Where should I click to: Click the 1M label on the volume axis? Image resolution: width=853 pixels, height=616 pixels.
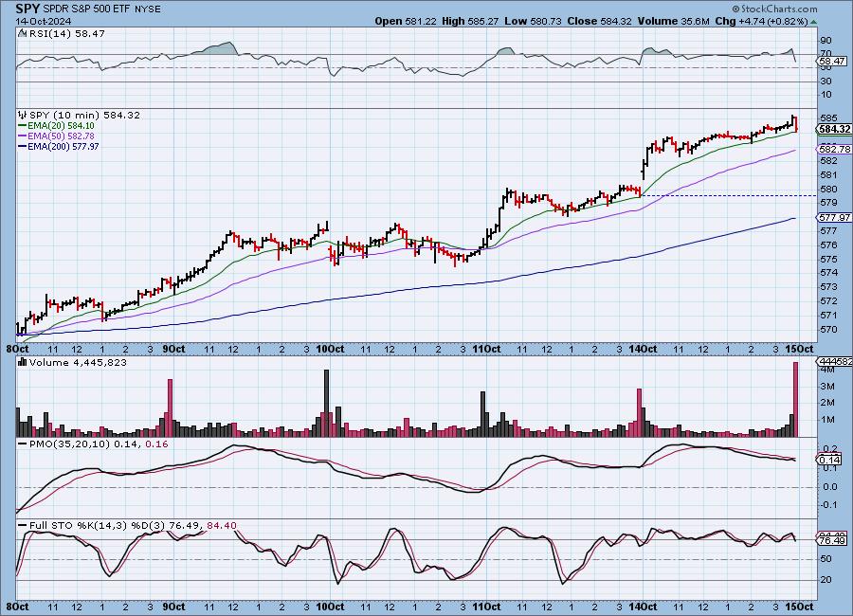(827, 420)
